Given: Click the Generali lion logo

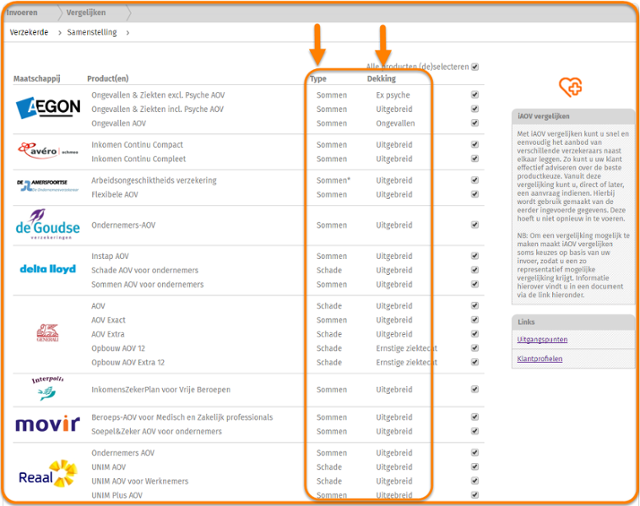Looking at the screenshot, I should pyautogui.click(x=48, y=333).
